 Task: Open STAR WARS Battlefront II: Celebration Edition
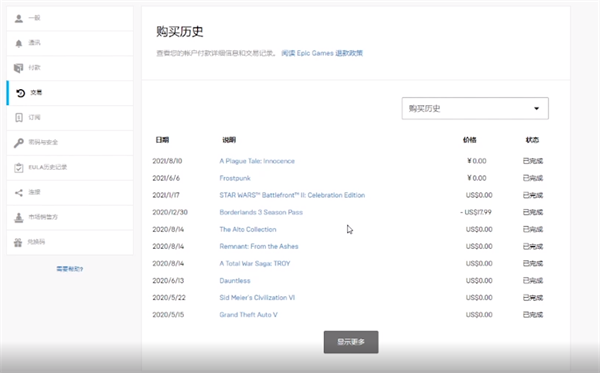(x=292, y=195)
